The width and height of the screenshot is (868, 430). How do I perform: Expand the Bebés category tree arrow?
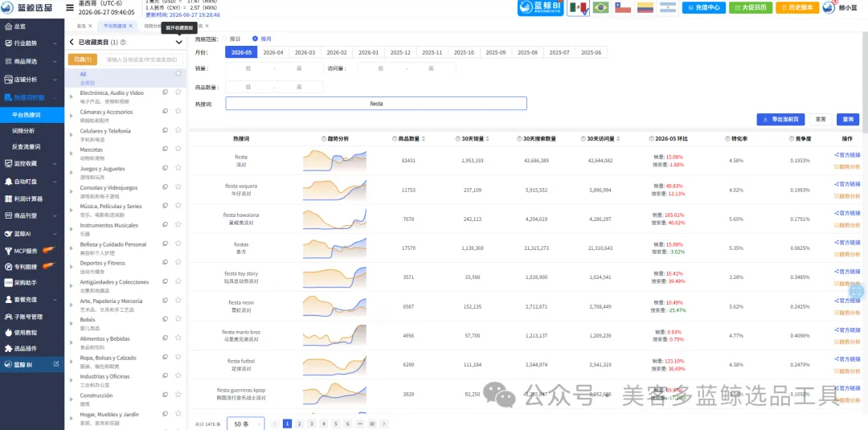tap(71, 323)
